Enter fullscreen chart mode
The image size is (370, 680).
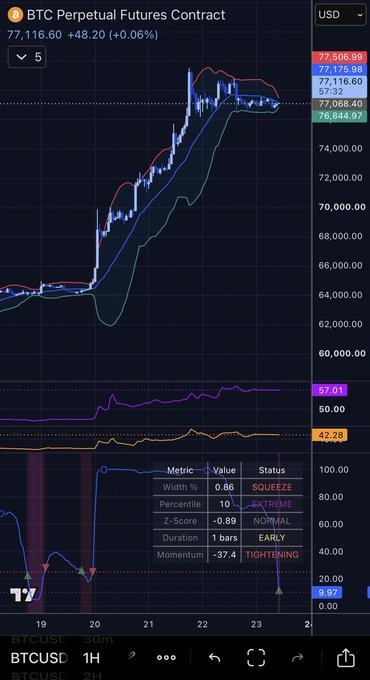coord(256,658)
